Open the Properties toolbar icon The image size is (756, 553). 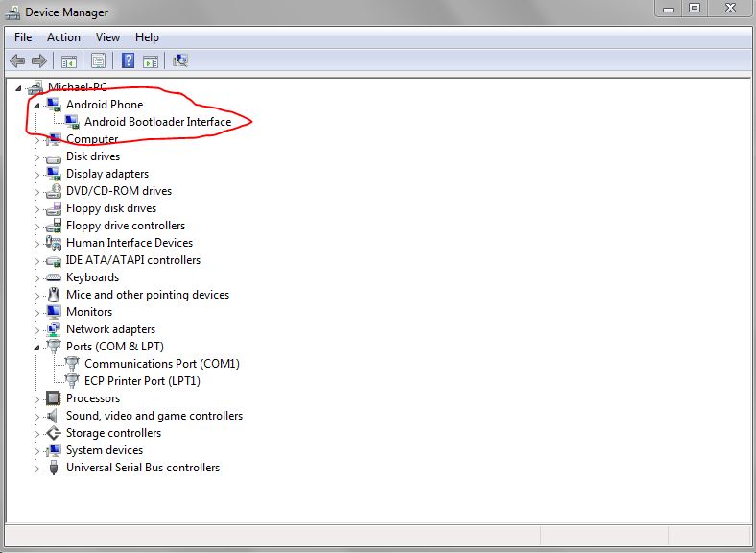98,60
